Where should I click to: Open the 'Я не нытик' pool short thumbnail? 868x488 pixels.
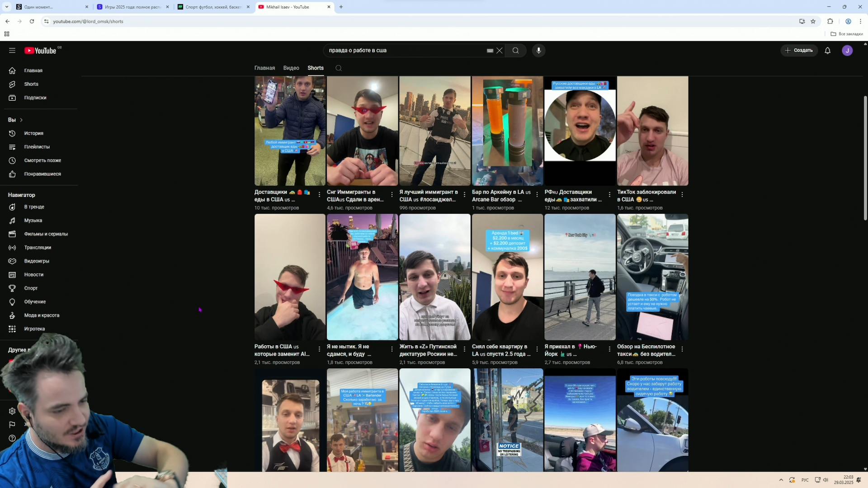tap(363, 277)
